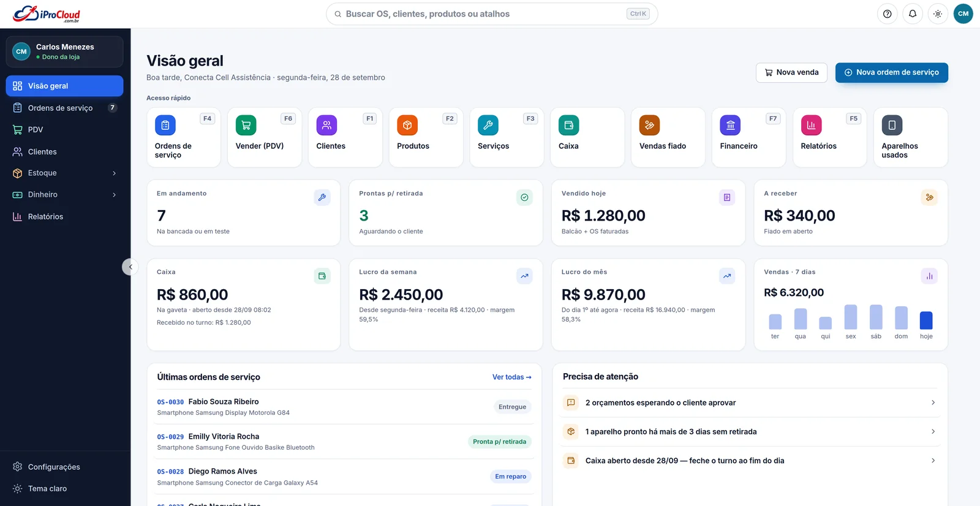Open the help icon in top bar
This screenshot has height=506, width=980.
click(887, 13)
